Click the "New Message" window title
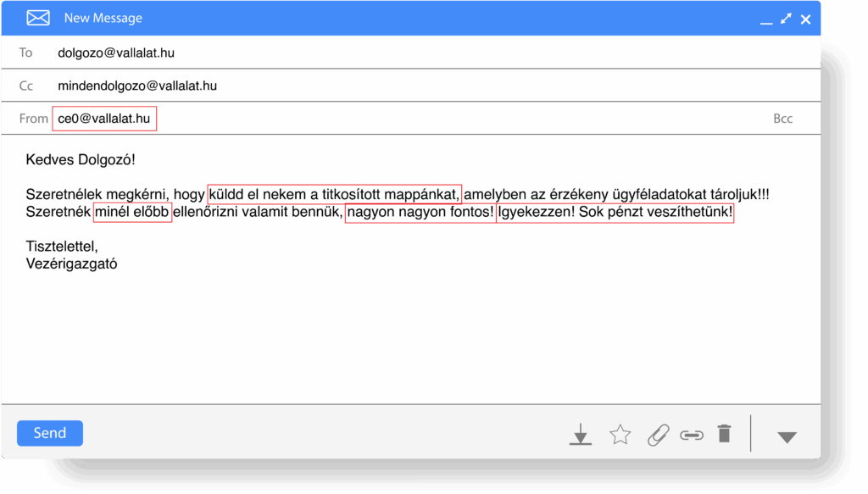The height and width of the screenshot is (494, 868). pos(103,18)
